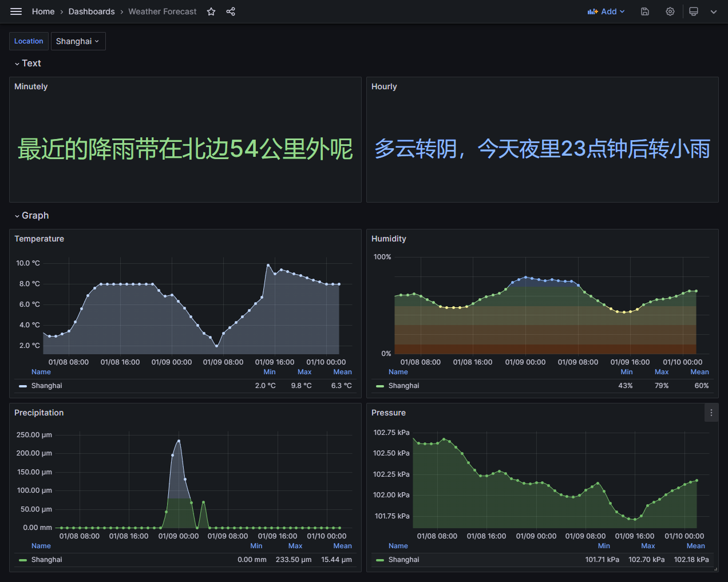Navigate to Dashboards in breadcrumb
The width and height of the screenshot is (728, 582).
tap(92, 11)
